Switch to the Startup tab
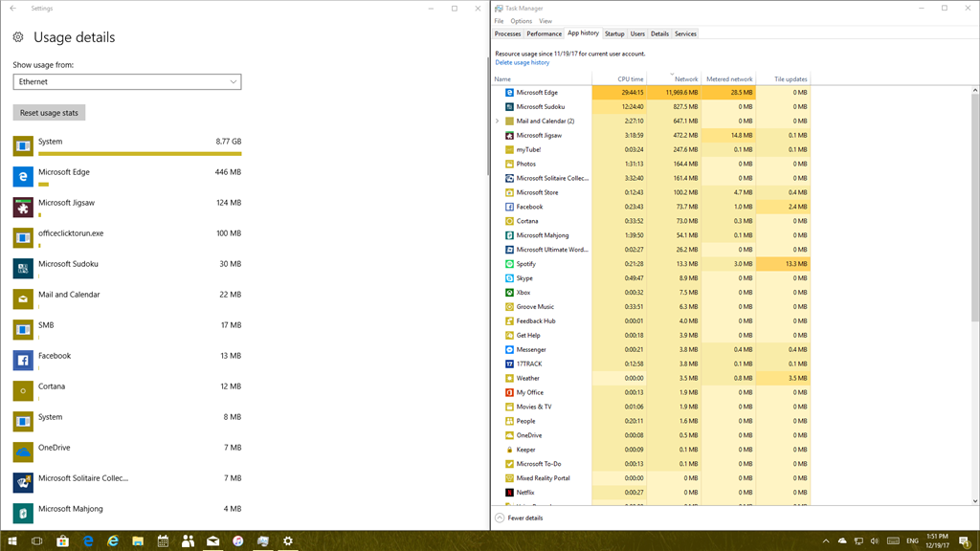The height and width of the screenshot is (551, 980). coord(614,33)
